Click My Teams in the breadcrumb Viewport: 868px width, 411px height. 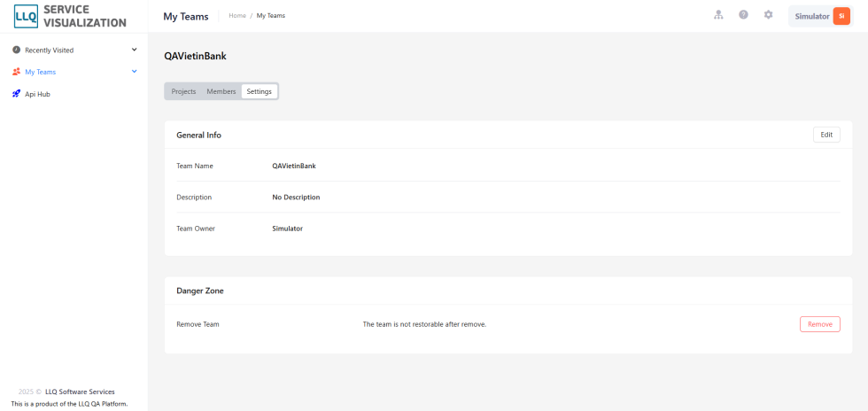click(x=271, y=16)
